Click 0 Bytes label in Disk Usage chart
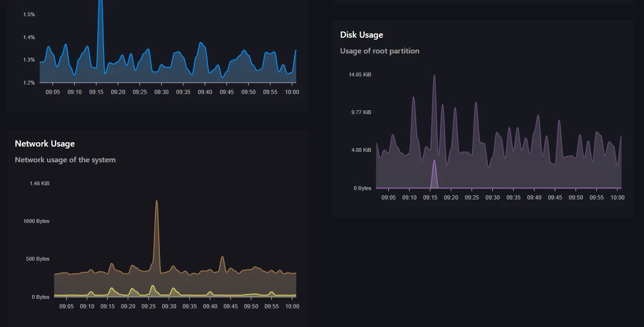Viewport: 644px width, 327px height. coord(363,188)
